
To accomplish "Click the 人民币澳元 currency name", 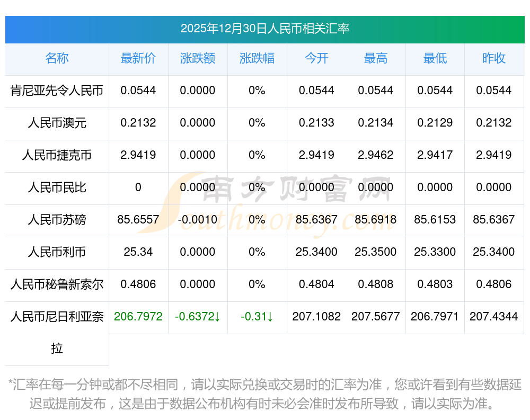I will point(57,123).
